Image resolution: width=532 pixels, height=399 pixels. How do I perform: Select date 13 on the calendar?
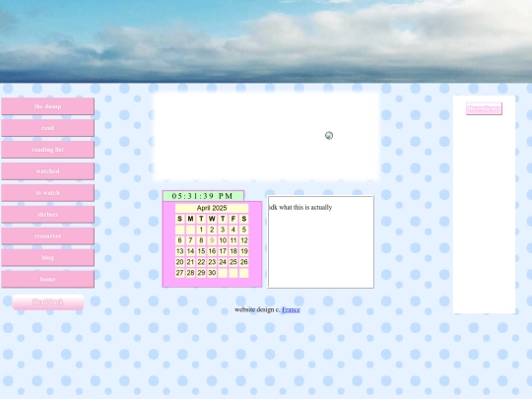(180, 251)
